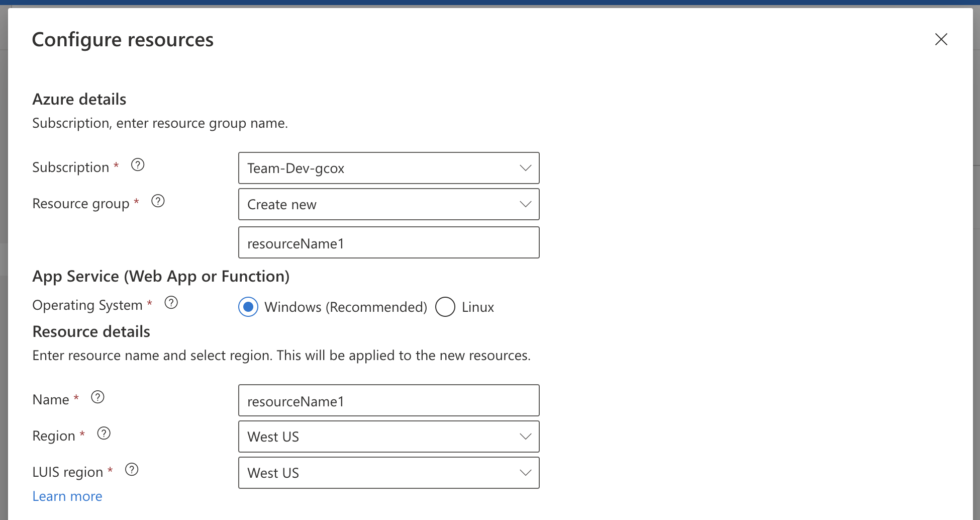Click the resourceName1 resource group field
Screen dimensions: 980x520
pos(388,242)
